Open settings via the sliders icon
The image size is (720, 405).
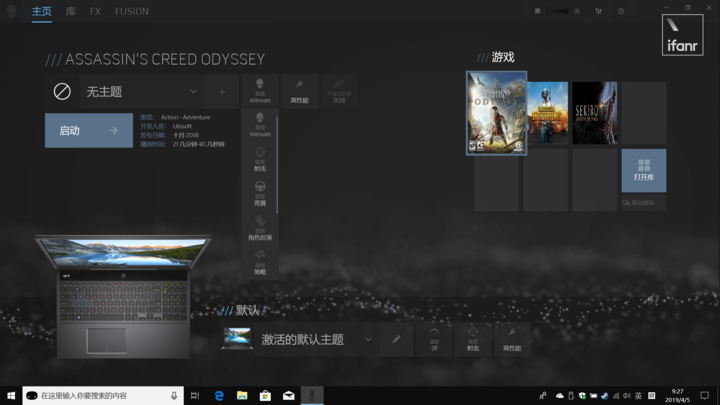click(598, 11)
